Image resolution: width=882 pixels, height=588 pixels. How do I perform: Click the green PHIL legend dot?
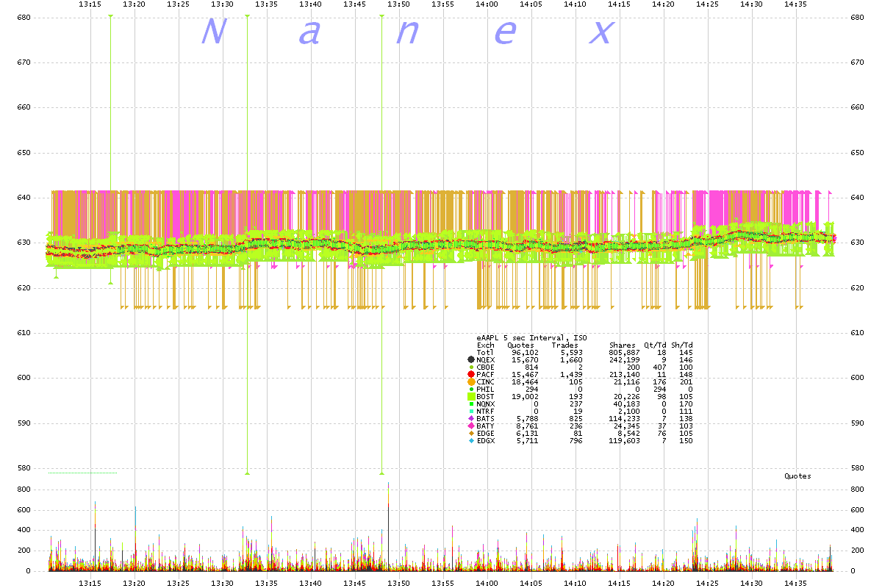point(470,389)
